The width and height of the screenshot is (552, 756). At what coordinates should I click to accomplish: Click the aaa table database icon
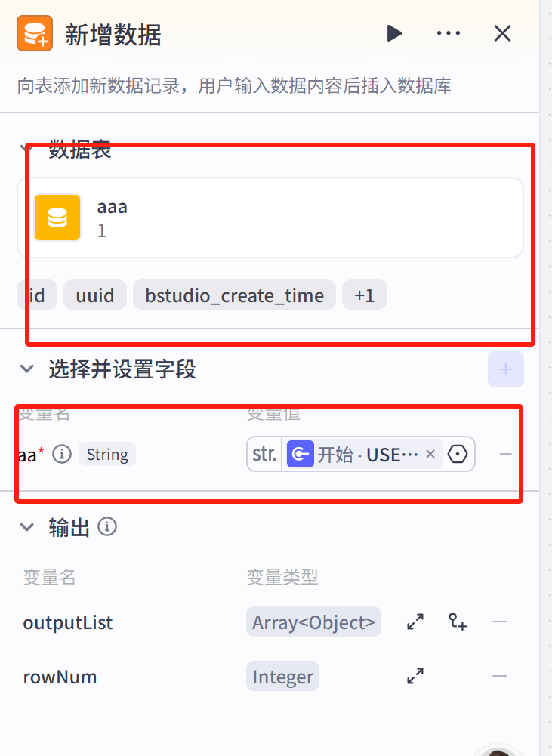(57, 218)
